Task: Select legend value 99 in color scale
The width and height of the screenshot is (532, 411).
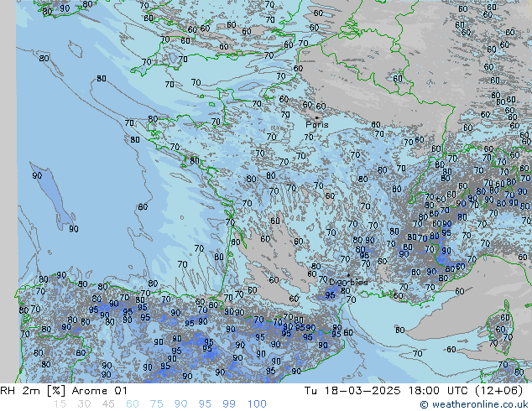Action: 229,404
